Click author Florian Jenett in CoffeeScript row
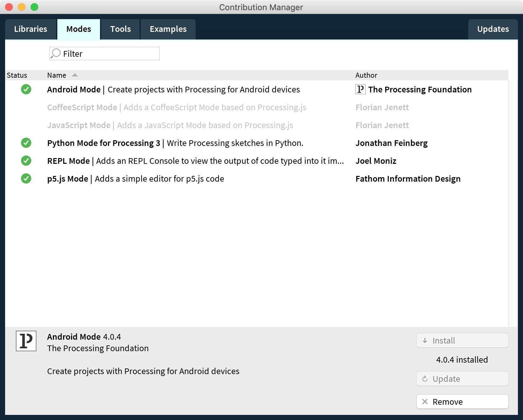This screenshot has width=523, height=420. (382, 107)
